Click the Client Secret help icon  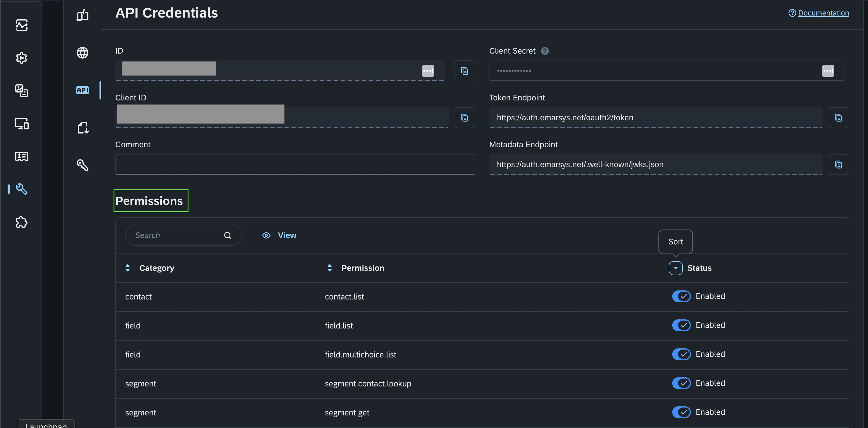point(545,51)
